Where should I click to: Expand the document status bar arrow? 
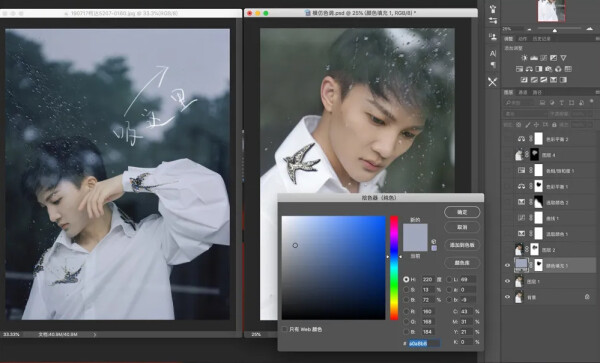(x=95, y=335)
